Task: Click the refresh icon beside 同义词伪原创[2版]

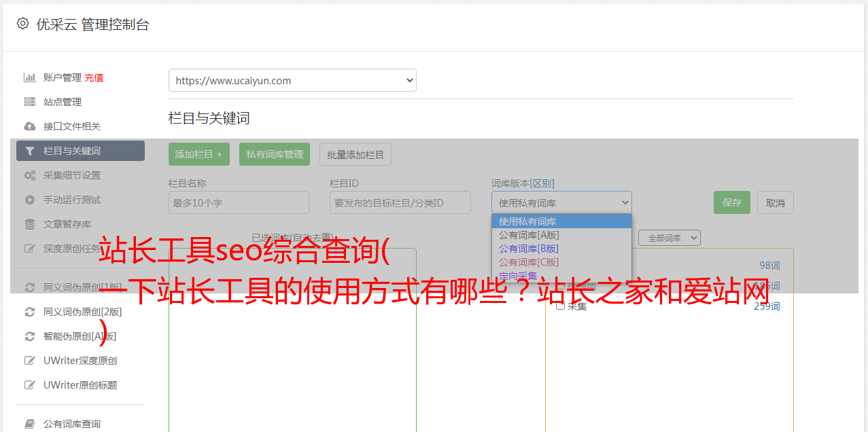Action: coord(29,312)
